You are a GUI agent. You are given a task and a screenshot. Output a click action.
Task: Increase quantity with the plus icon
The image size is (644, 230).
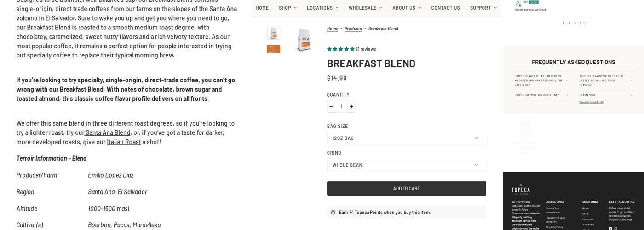[351, 107]
